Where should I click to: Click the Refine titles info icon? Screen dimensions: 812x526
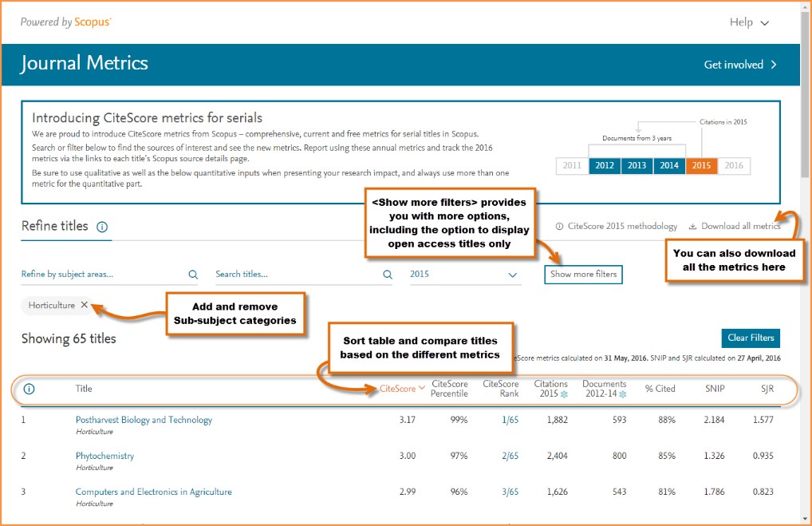[102, 227]
